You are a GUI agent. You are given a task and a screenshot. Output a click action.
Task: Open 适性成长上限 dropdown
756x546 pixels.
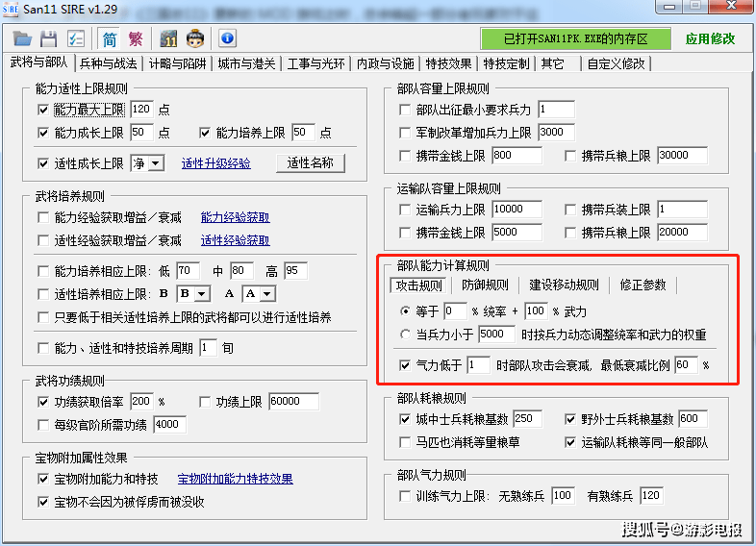[155, 163]
